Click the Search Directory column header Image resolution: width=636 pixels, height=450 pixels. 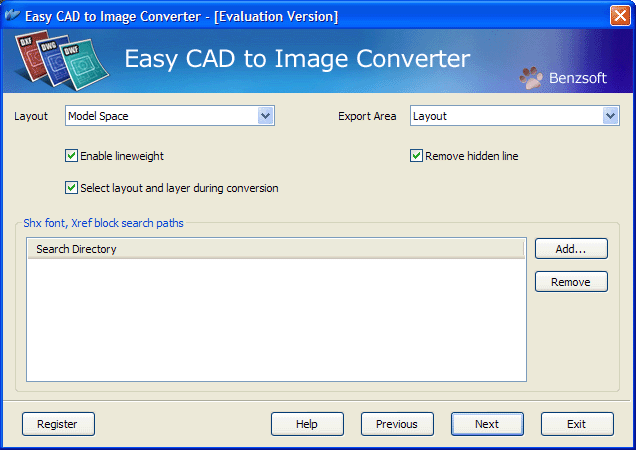click(276, 249)
